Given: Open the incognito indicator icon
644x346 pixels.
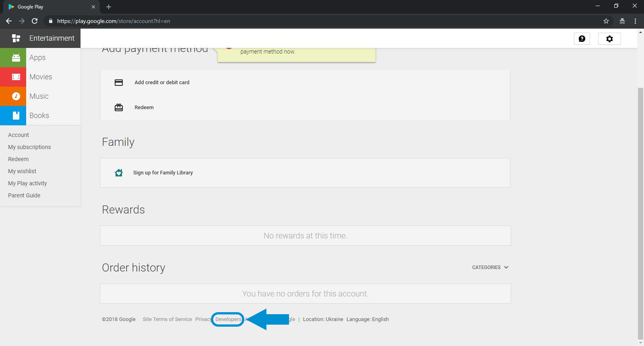Looking at the screenshot, I should point(622,21).
